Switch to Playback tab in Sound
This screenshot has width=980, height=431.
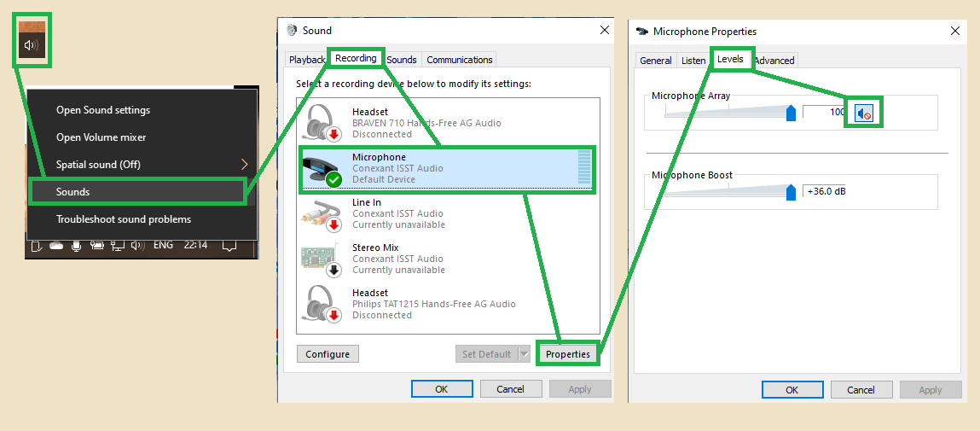(307, 60)
